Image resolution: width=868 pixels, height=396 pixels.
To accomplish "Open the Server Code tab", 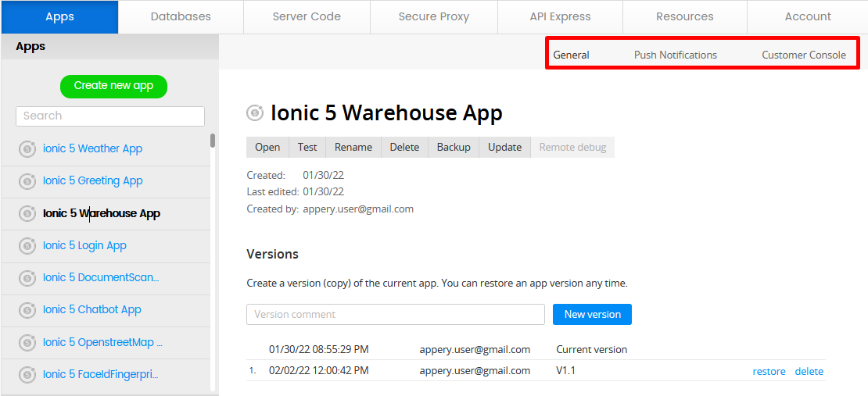I will coord(307,16).
